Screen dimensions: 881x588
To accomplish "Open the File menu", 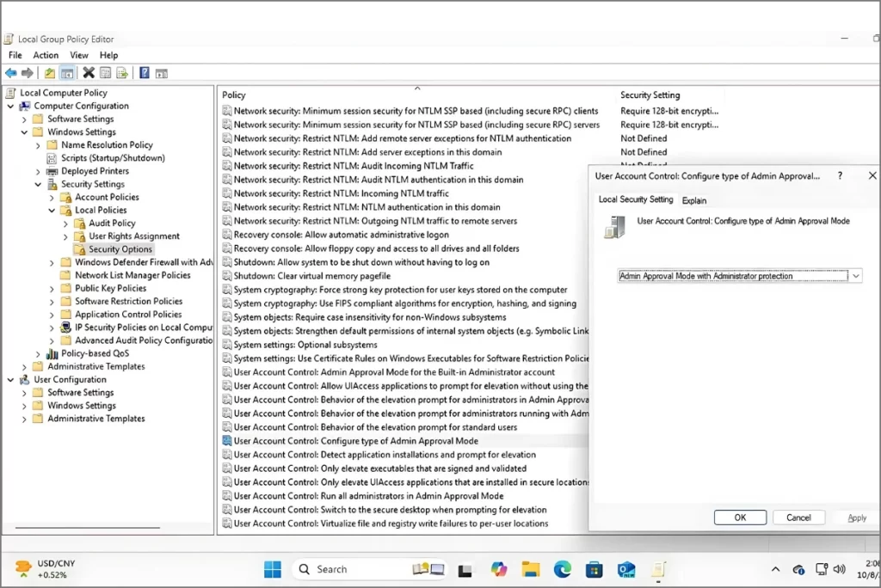I will coord(15,55).
